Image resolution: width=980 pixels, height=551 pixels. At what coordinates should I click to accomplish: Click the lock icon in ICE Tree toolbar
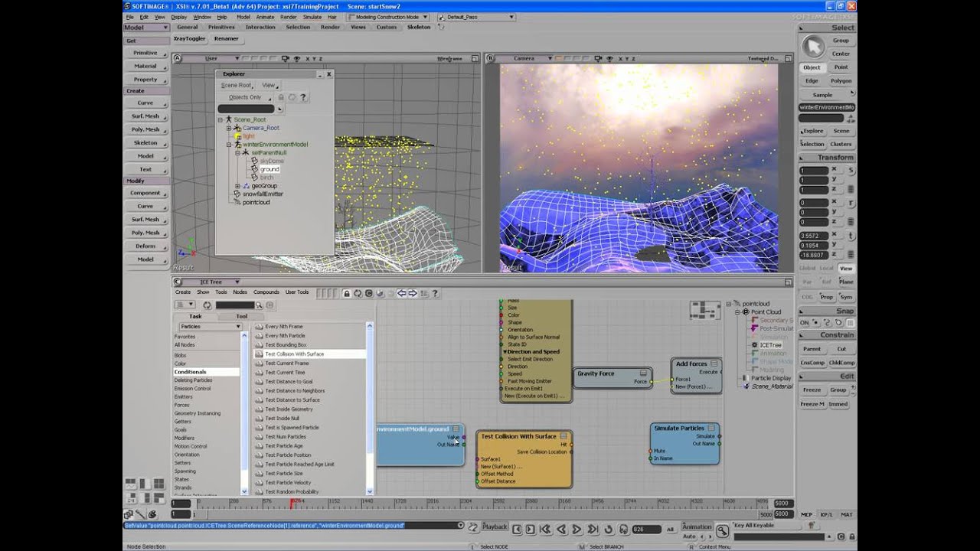tap(347, 293)
